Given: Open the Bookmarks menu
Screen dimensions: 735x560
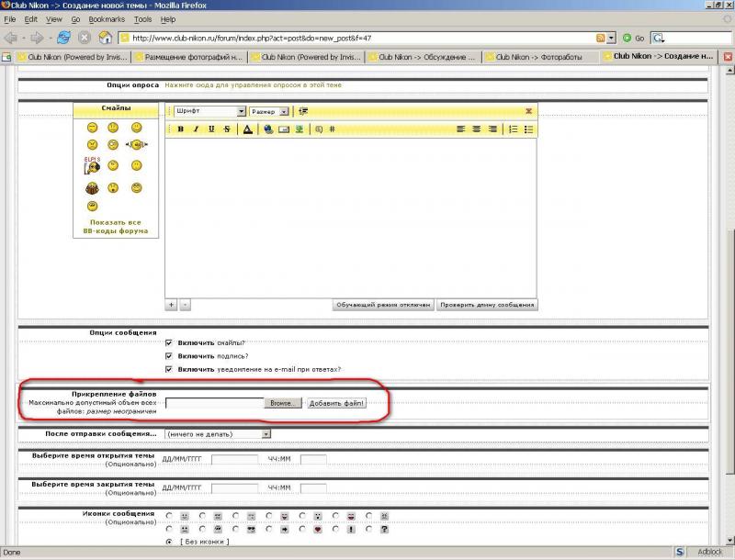Looking at the screenshot, I should click(x=107, y=19).
